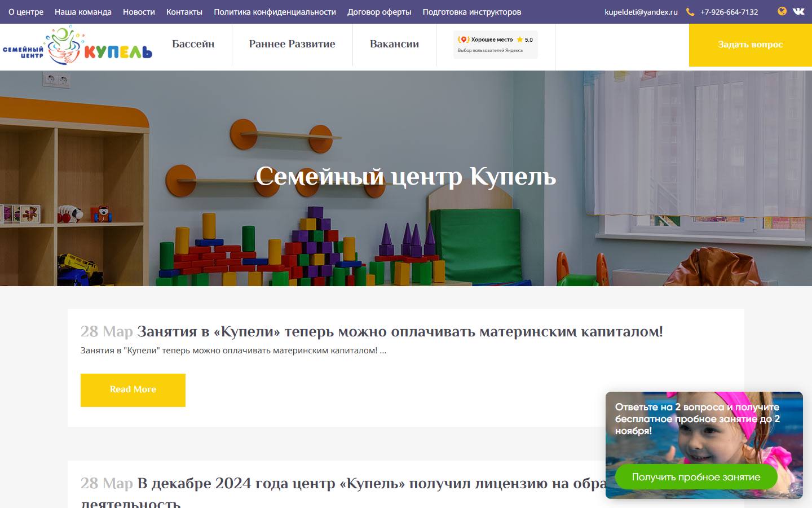812x508 pixels.
Task: Go to Наша команда page
Action: click(83, 12)
